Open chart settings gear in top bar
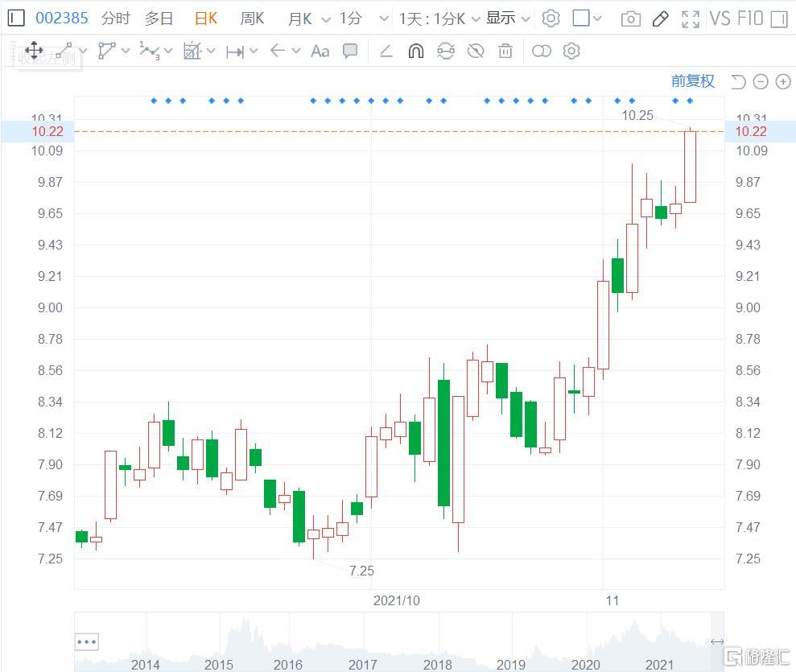Viewport: 796px width, 672px height. click(551, 19)
